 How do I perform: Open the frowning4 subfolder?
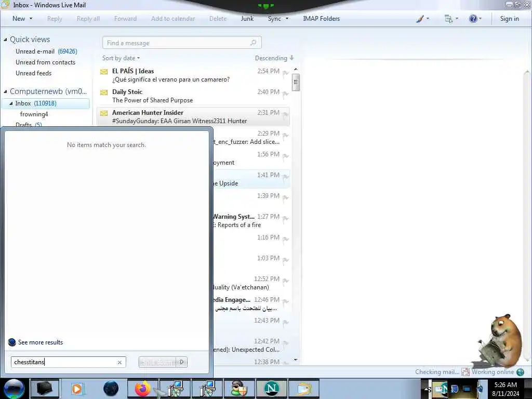point(34,114)
